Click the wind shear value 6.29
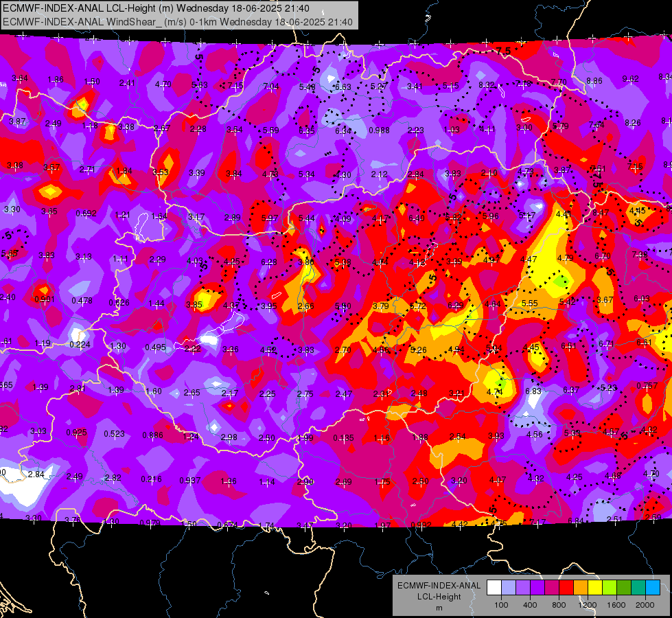This screenshot has height=618, width=672. (x=456, y=306)
